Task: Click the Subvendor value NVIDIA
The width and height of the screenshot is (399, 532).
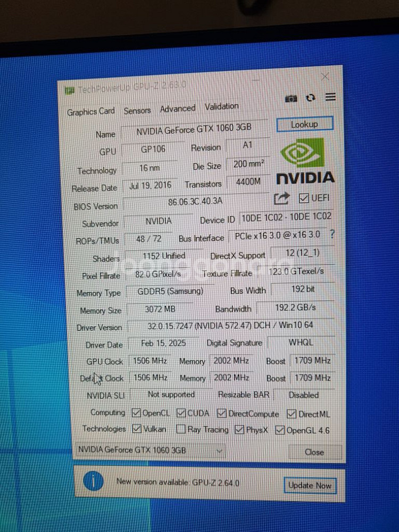Action: click(x=159, y=221)
